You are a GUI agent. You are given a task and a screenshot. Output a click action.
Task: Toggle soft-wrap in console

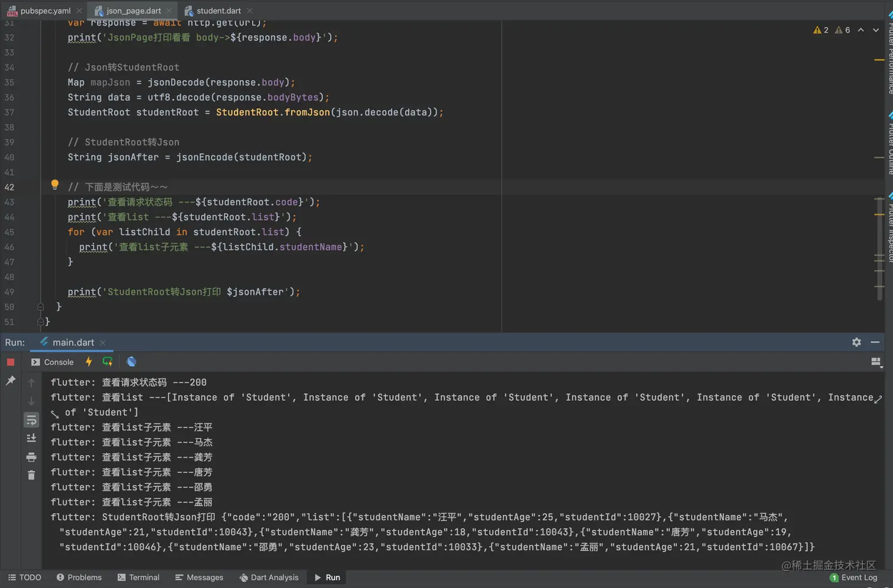pos(31,420)
